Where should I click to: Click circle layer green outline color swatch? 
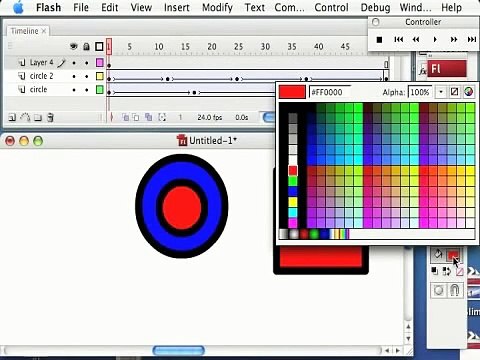[x=99, y=89]
